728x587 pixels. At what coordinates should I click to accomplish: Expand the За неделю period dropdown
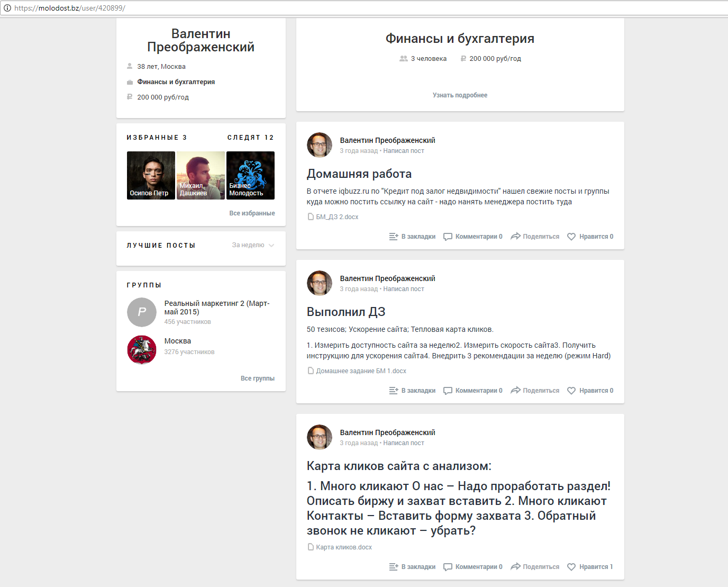253,245
